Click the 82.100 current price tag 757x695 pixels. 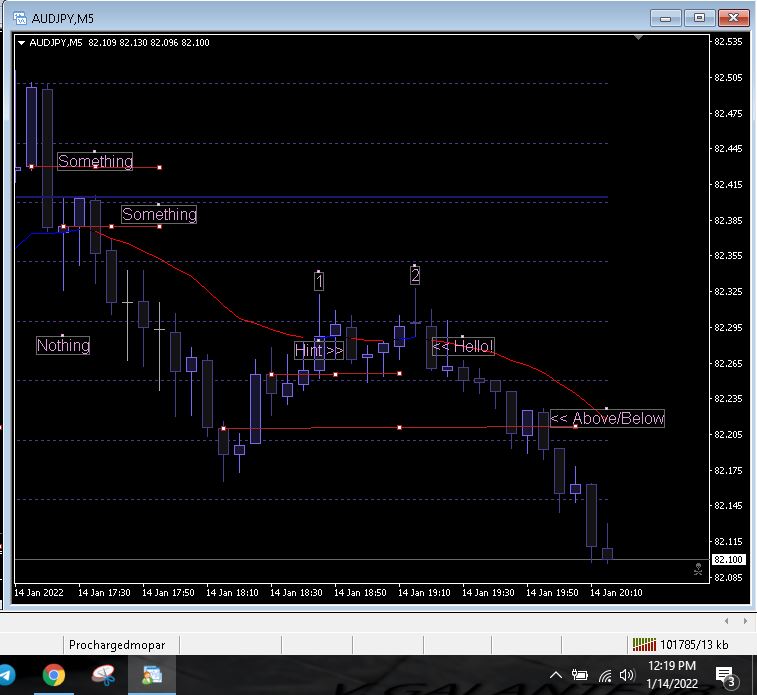click(728, 559)
